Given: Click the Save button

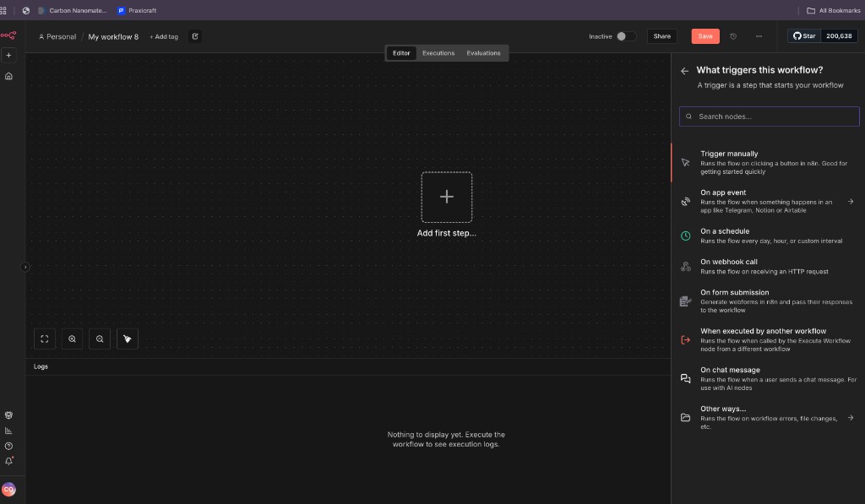Looking at the screenshot, I should (705, 36).
